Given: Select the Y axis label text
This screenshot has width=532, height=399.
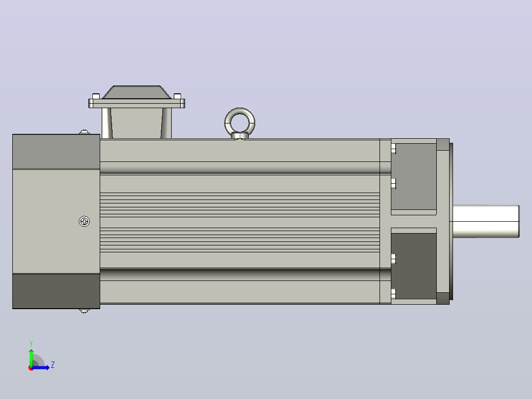Looking at the screenshot, I should click(31, 343).
